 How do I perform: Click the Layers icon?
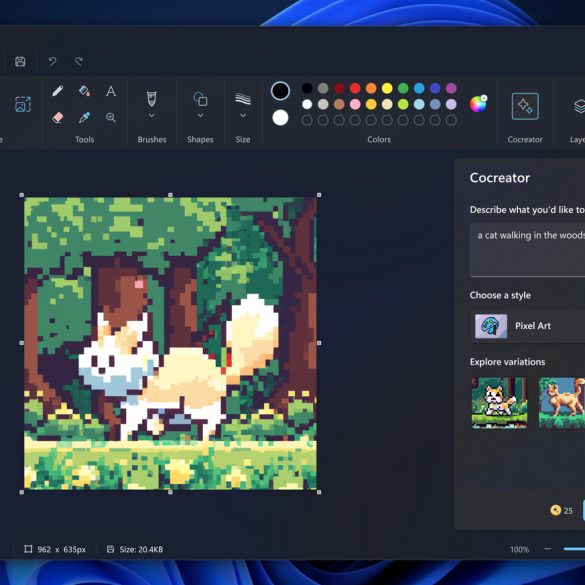click(579, 106)
